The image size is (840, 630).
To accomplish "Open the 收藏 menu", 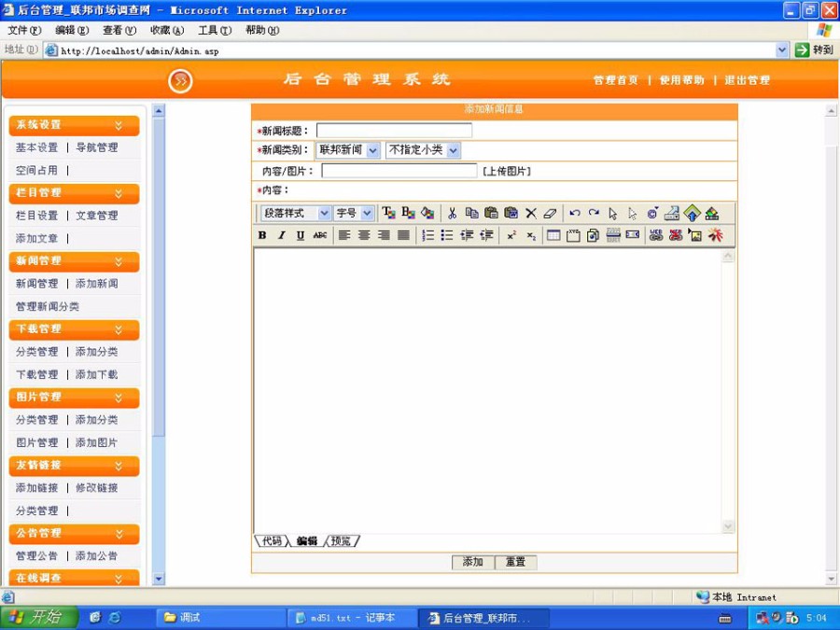I will pyautogui.click(x=167, y=31).
